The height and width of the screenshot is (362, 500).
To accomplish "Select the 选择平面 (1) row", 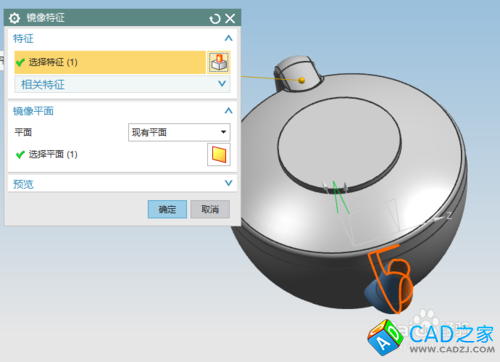I will click(x=110, y=154).
